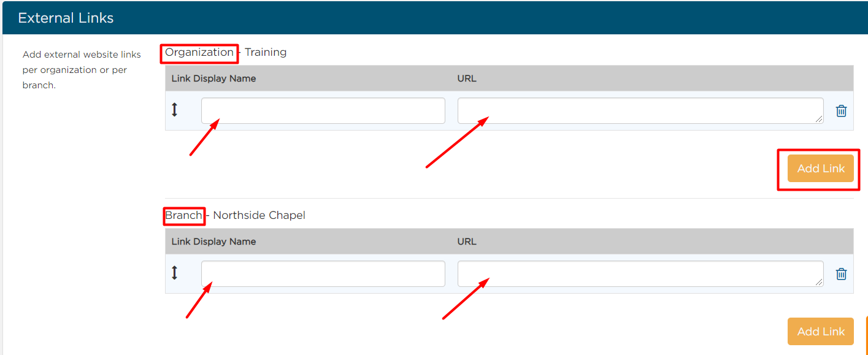Focus the Branch URL text area
The image size is (868, 355).
640,274
